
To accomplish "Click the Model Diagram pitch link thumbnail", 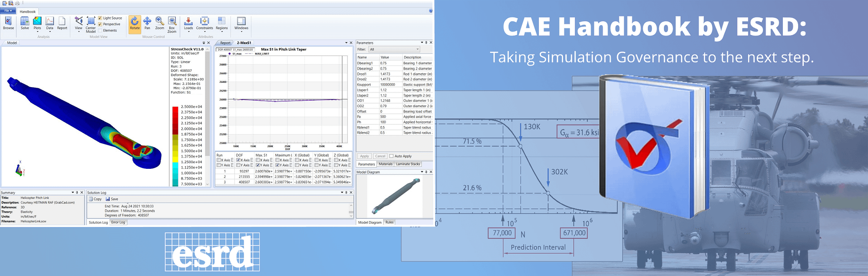I will point(395,197).
